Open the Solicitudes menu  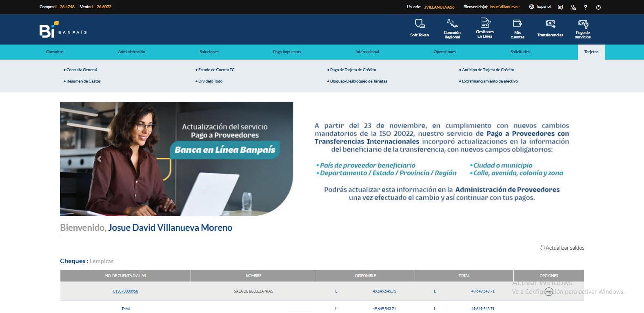pos(520,52)
